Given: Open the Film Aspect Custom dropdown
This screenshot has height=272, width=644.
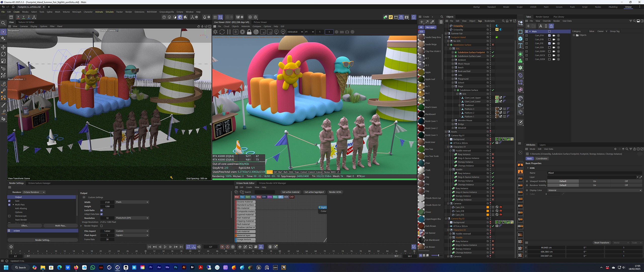Looking at the screenshot, I should coord(132,231).
